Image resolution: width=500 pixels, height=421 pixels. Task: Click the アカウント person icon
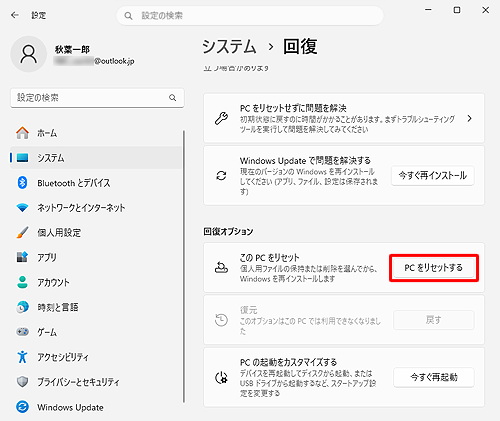(22, 282)
